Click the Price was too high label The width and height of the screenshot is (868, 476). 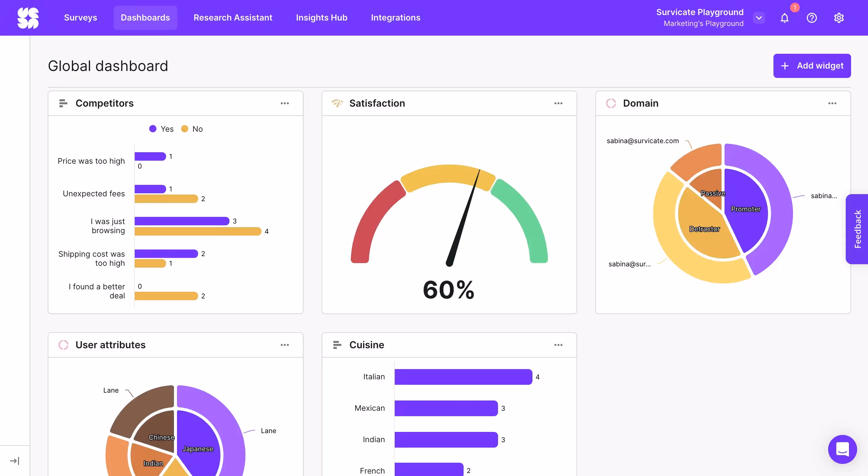click(x=91, y=161)
